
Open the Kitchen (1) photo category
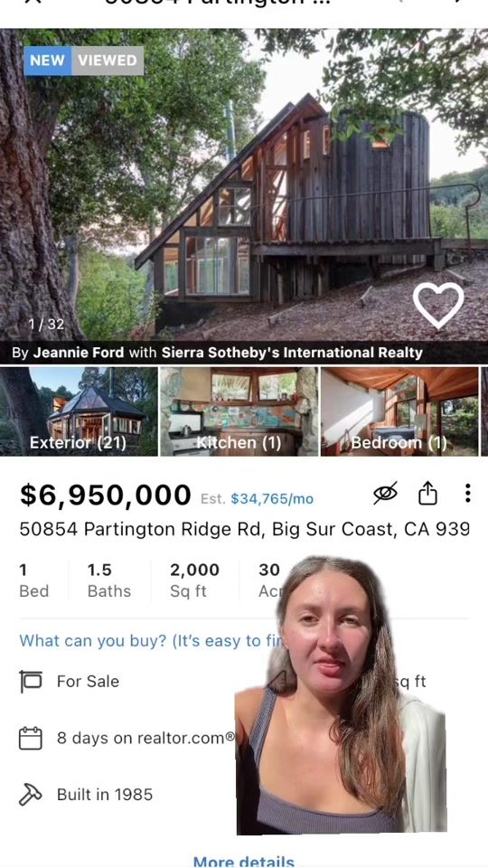click(x=239, y=411)
